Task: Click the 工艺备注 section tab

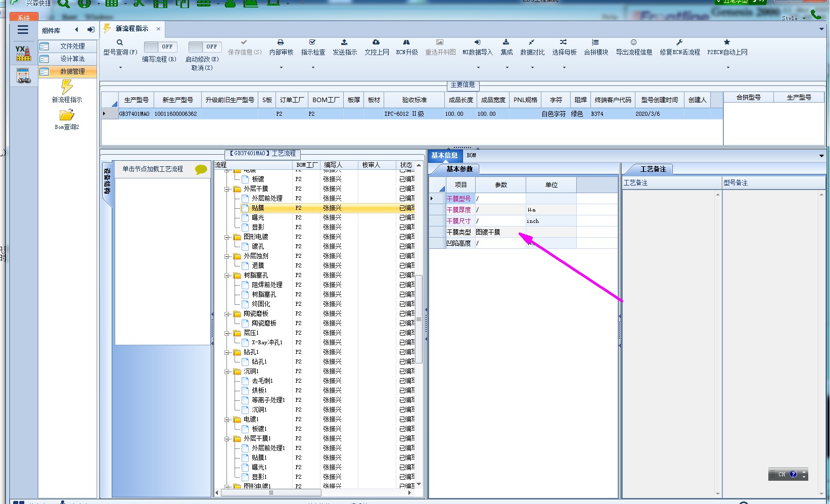Action: 653,169
